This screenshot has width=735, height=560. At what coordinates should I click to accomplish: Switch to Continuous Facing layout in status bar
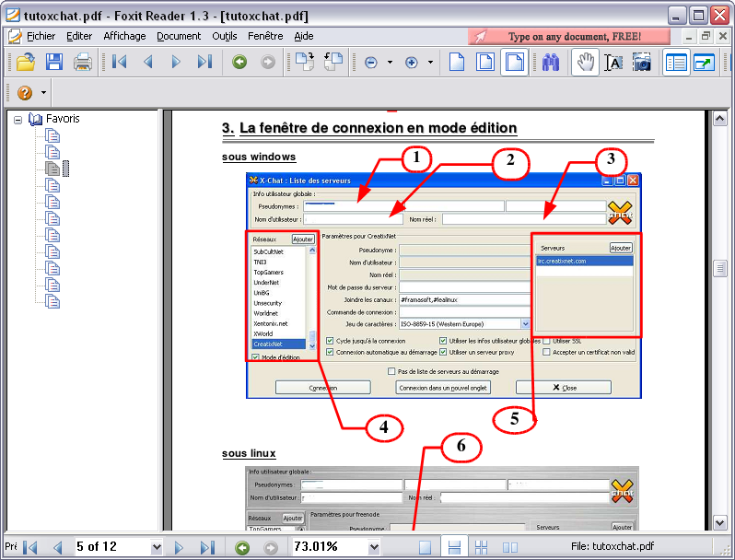481,547
